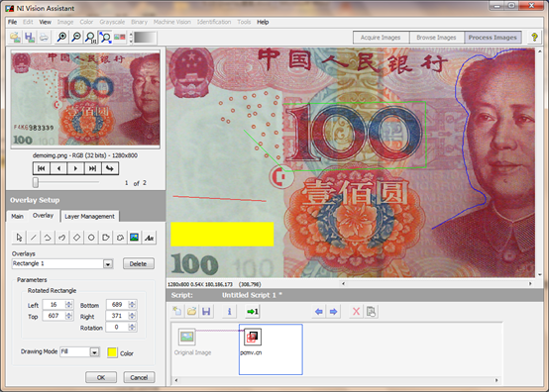Click the zoom in magnifier icon
This screenshot has height=392, width=549.
[x=61, y=37]
